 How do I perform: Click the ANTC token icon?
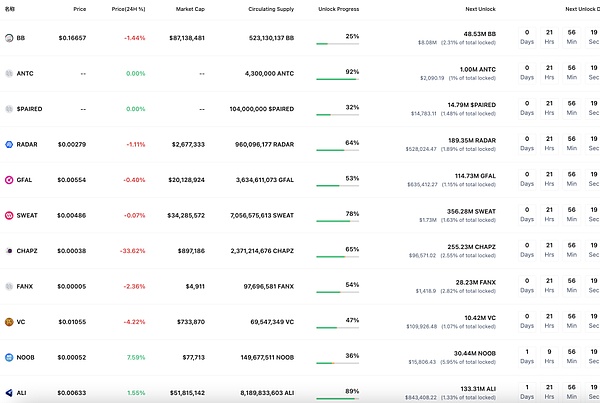8,74
